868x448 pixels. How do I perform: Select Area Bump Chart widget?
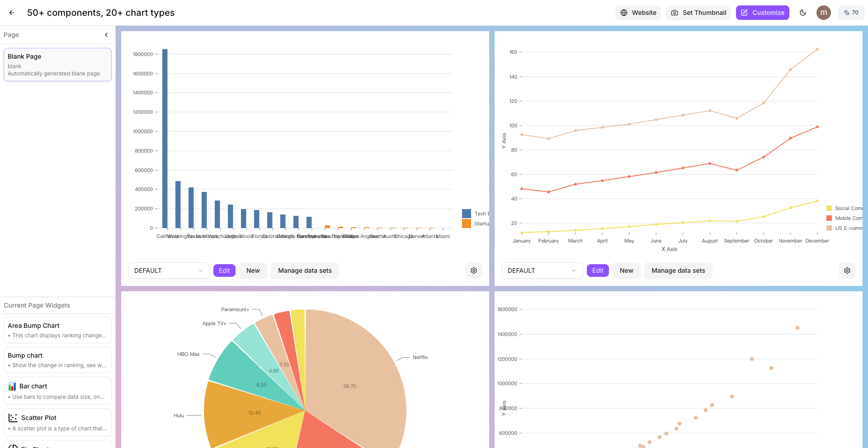click(x=57, y=330)
